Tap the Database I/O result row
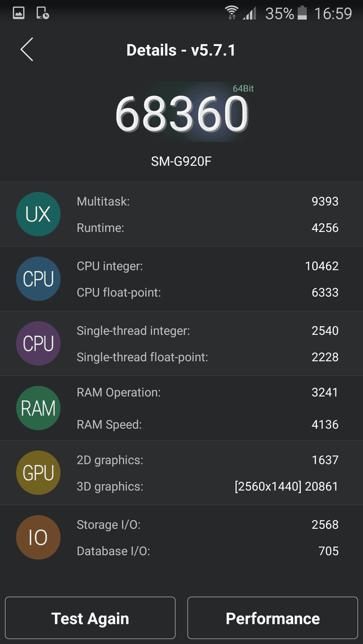Viewport: 363px width, 644px height. 208,551
